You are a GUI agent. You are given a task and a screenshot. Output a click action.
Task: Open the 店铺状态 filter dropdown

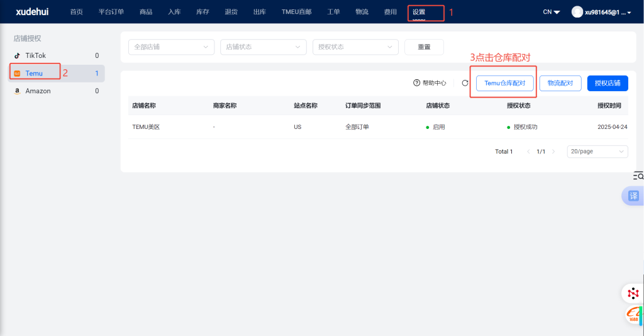tap(263, 47)
